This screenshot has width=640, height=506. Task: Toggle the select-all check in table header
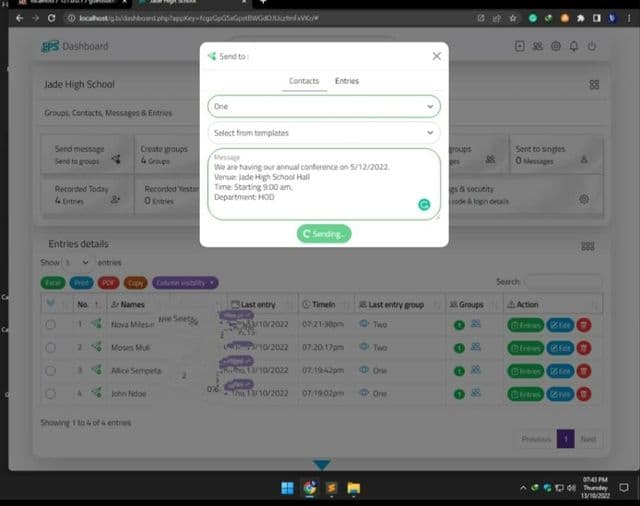pyautogui.click(x=51, y=303)
